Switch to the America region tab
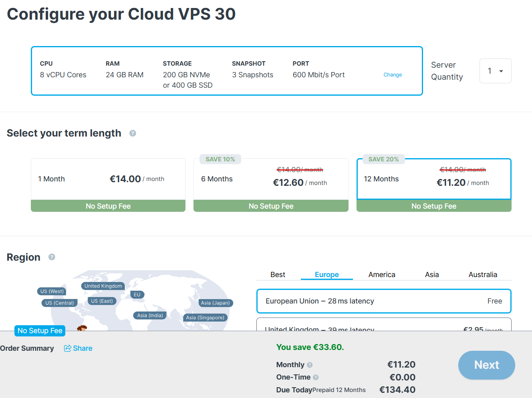 (x=382, y=275)
